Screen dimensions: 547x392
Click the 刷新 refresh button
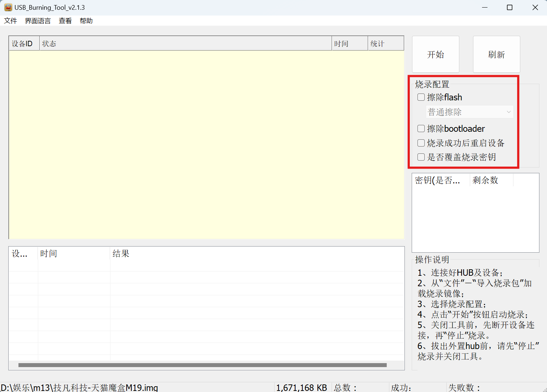point(496,55)
